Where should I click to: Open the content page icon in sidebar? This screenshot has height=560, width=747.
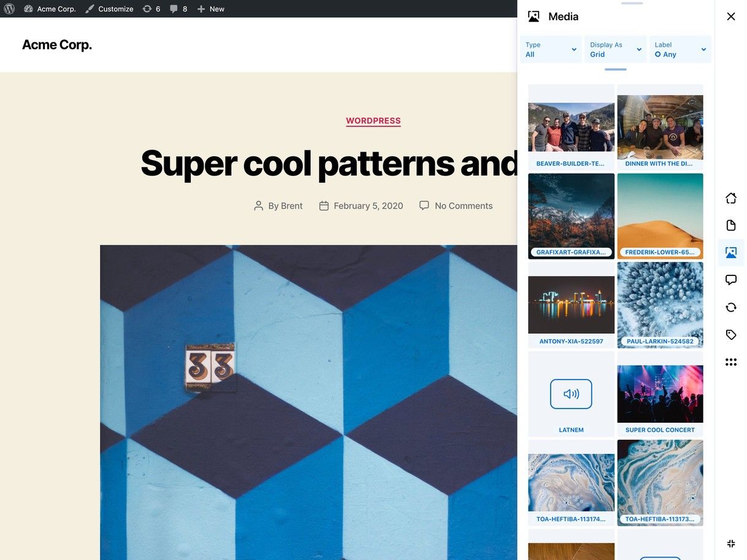coord(730,225)
